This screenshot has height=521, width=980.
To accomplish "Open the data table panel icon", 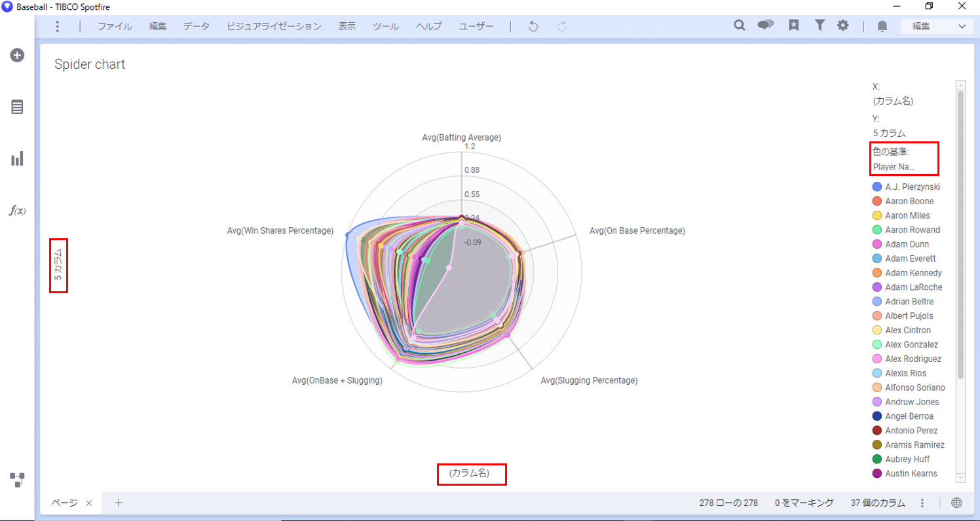I will [17, 107].
